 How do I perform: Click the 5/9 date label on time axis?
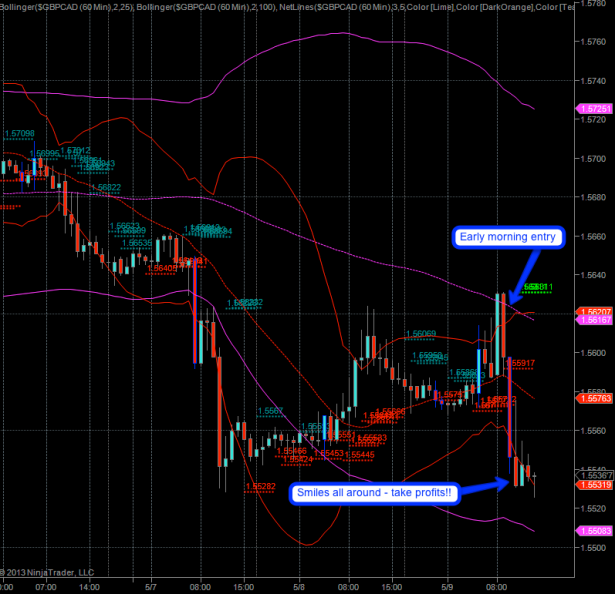tap(447, 587)
